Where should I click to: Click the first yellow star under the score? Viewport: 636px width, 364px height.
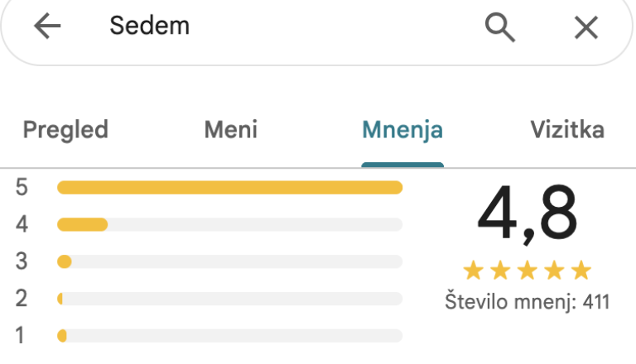(x=473, y=271)
